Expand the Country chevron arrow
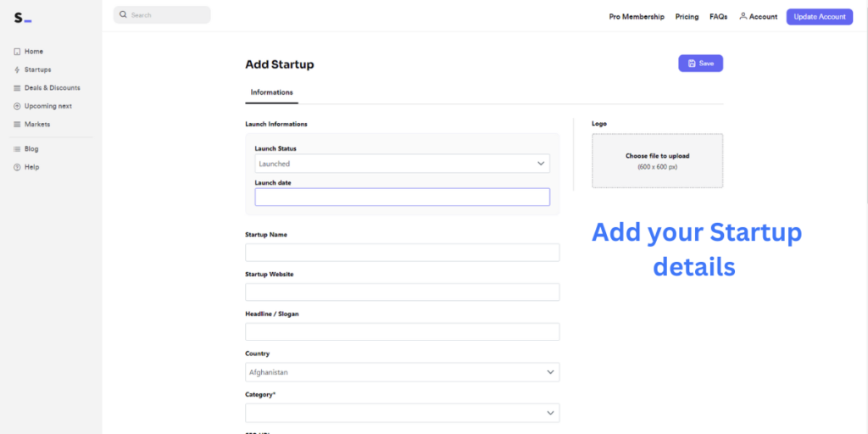Viewport: 868px width, 434px height. pos(550,373)
